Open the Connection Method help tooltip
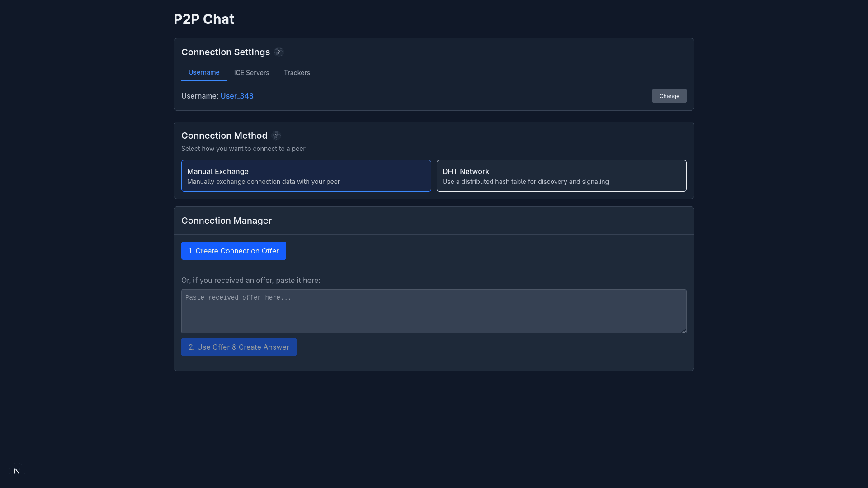 pyautogui.click(x=276, y=136)
